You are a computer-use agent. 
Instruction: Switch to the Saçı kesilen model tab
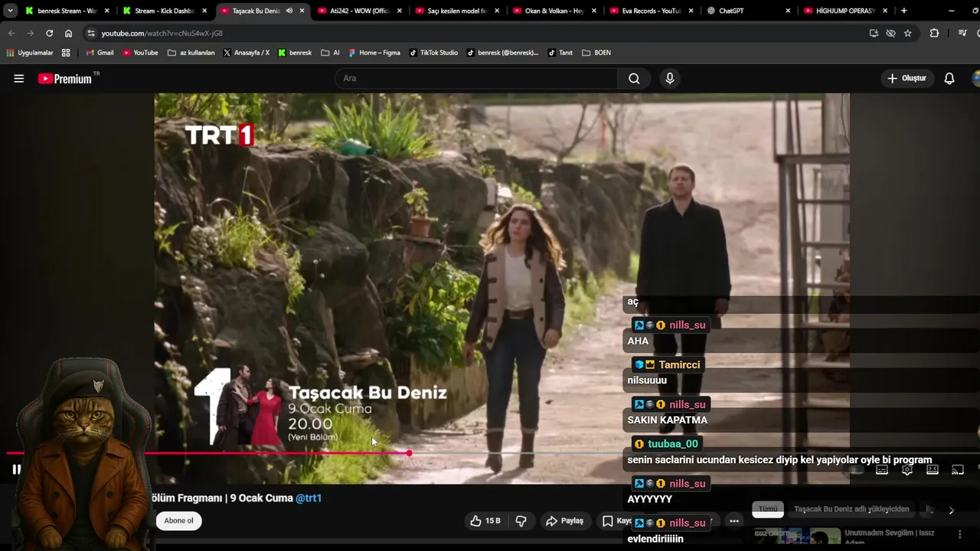[x=456, y=11]
